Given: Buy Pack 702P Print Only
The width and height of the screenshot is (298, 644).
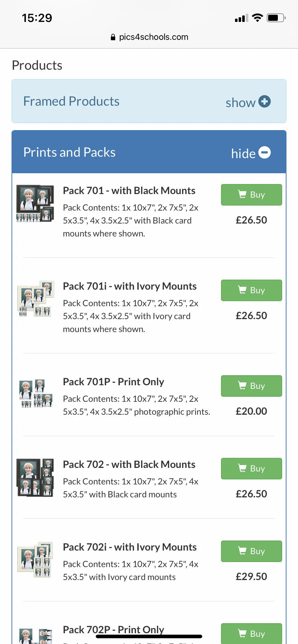Looking at the screenshot, I should click(251, 634).
